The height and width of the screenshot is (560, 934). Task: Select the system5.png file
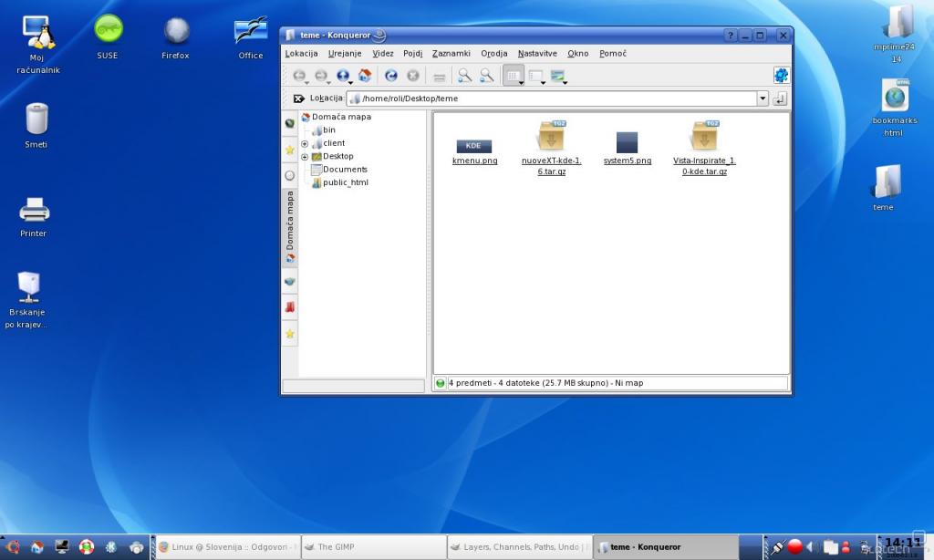point(628,149)
